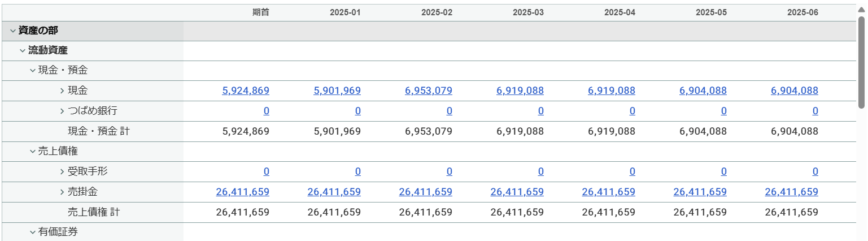Open つばめ銀行 2025-02 zero balance

coord(450,111)
